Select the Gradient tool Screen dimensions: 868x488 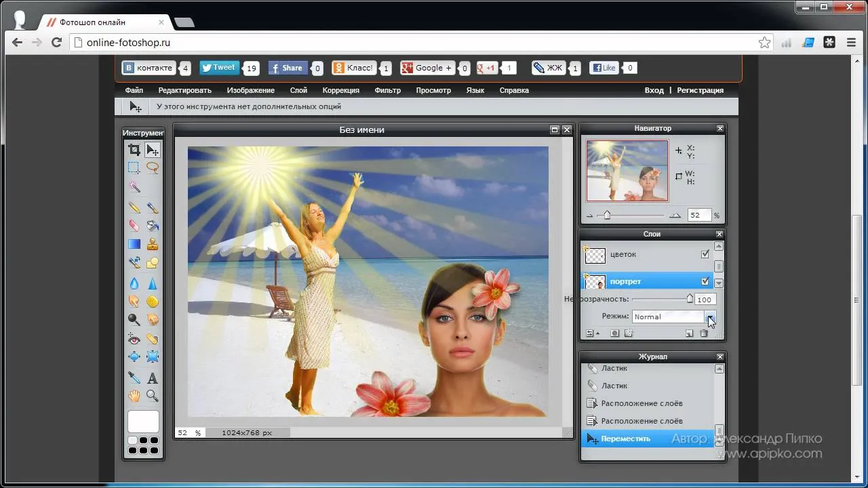point(134,244)
